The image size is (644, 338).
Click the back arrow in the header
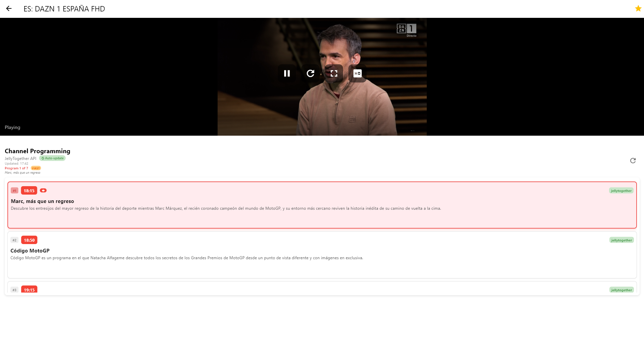pos(9,8)
